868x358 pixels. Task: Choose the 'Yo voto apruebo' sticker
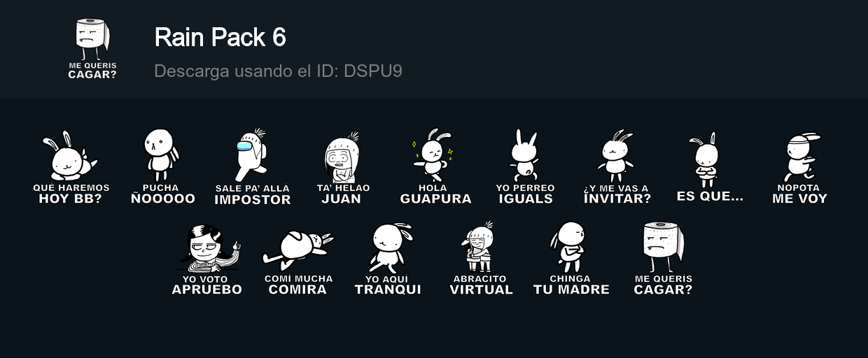207,259
